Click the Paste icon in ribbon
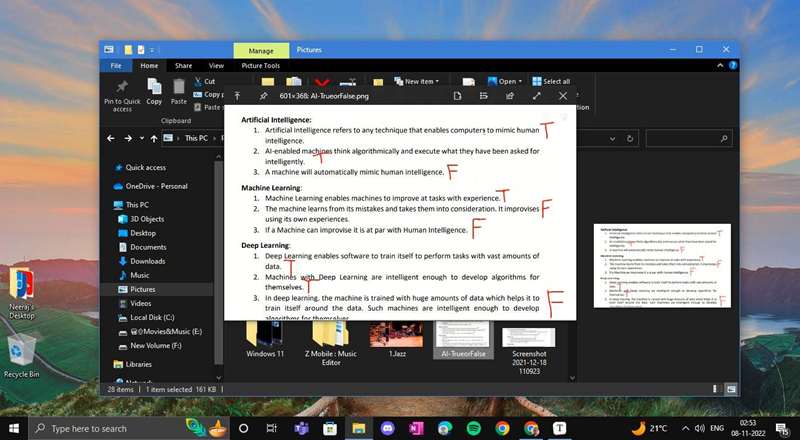The image size is (800, 440). 179,92
